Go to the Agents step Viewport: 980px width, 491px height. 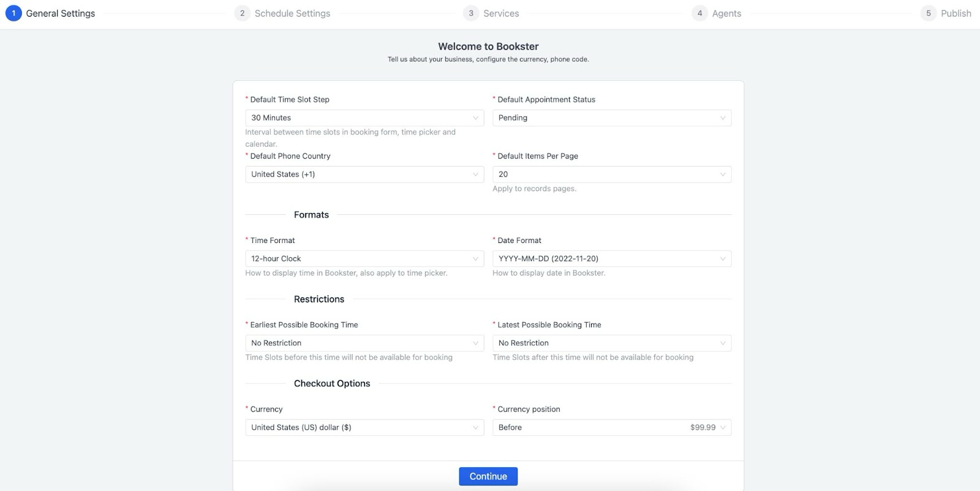(717, 13)
